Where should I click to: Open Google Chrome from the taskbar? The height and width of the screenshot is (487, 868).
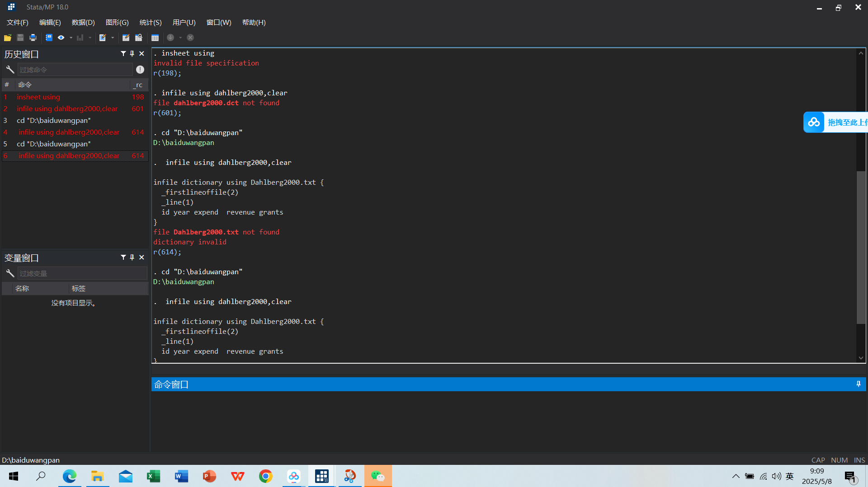click(x=266, y=476)
